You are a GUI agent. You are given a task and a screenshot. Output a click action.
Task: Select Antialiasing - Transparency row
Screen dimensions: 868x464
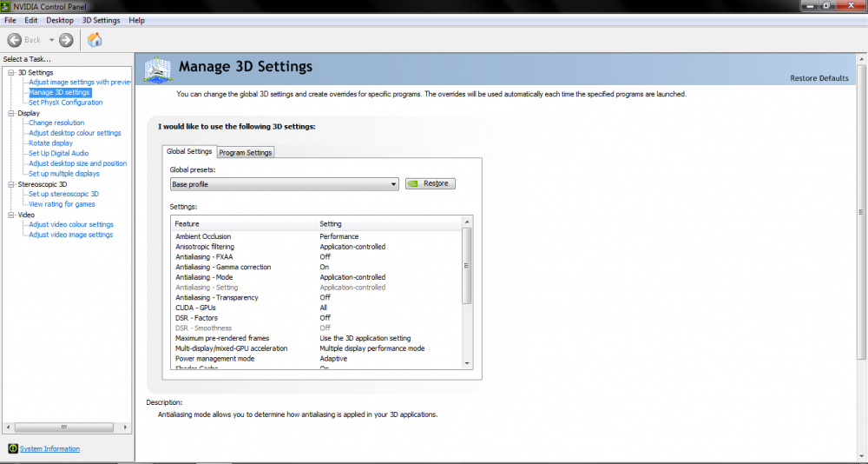316,298
